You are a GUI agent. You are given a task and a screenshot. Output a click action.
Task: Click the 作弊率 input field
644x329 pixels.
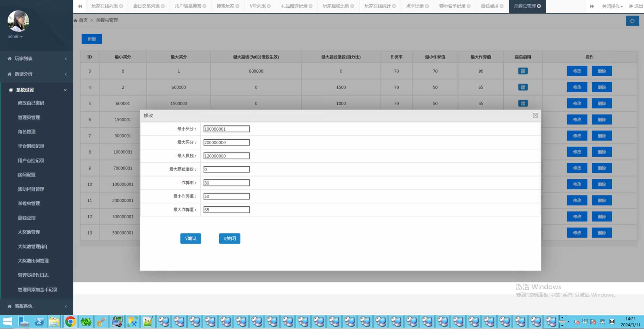tap(226, 183)
